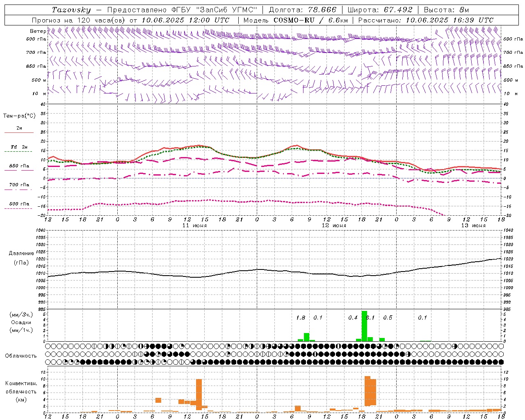This screenshot has width=525, height=420.
Task: Click the 'Тем-ра(°C)' temperature panel label
Action: click(x=19, y=116)
